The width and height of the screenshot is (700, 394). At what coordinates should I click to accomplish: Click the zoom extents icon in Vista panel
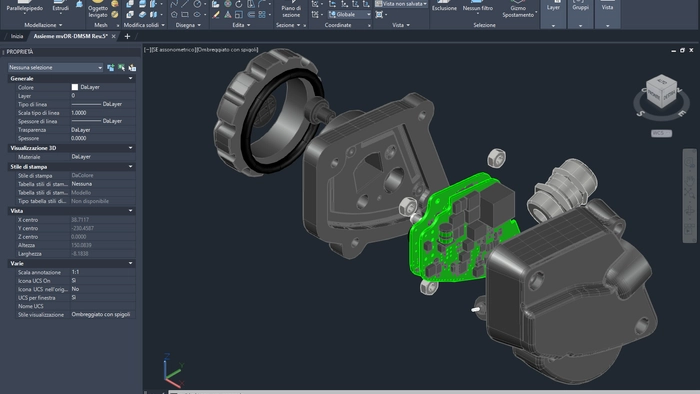point(379,15)
